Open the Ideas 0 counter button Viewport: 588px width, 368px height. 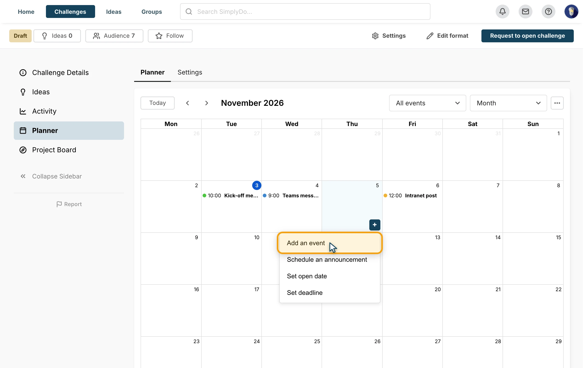57,36
